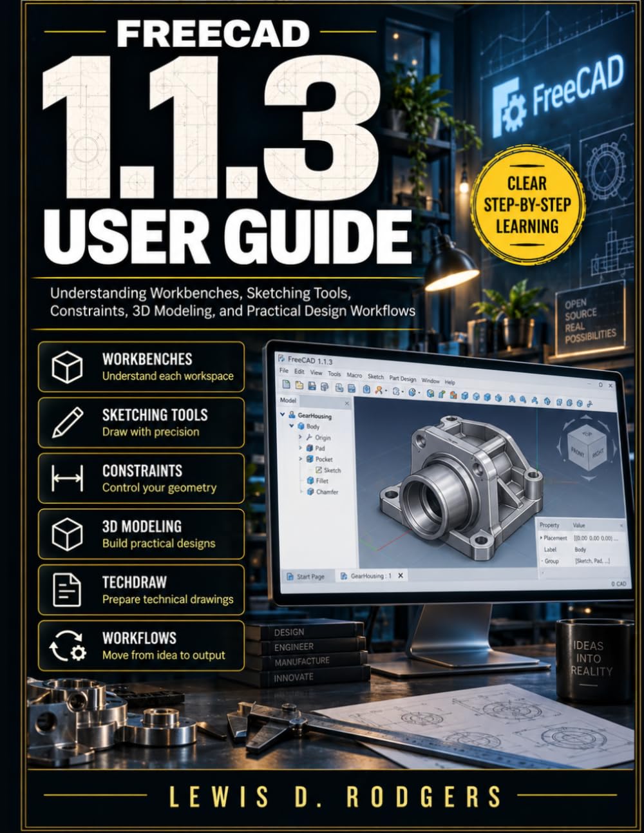
Task: Collapse the GearHousing document node
Action: 282,414
